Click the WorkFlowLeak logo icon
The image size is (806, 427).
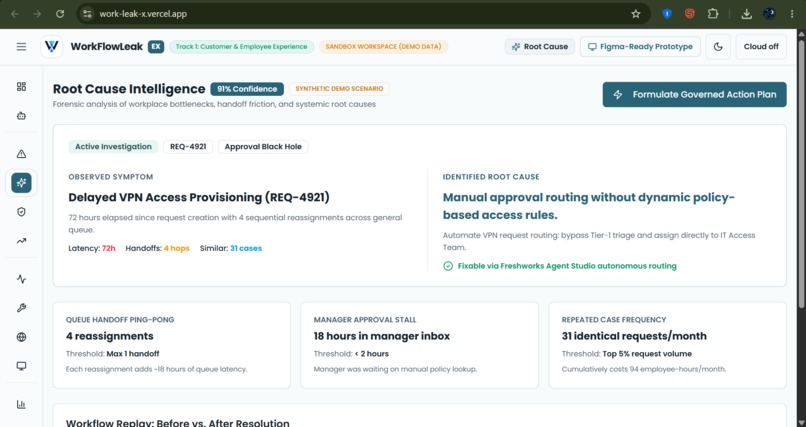(x=51, y=47)
